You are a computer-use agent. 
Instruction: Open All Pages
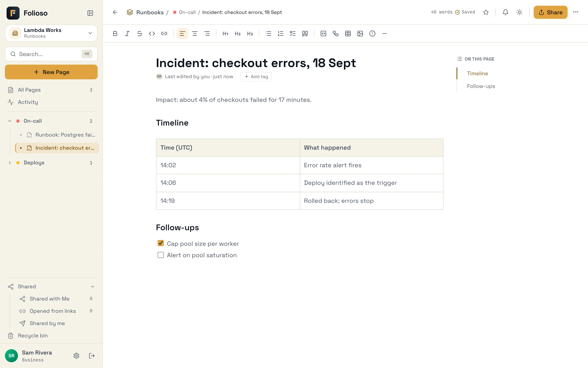click(51, 90)
